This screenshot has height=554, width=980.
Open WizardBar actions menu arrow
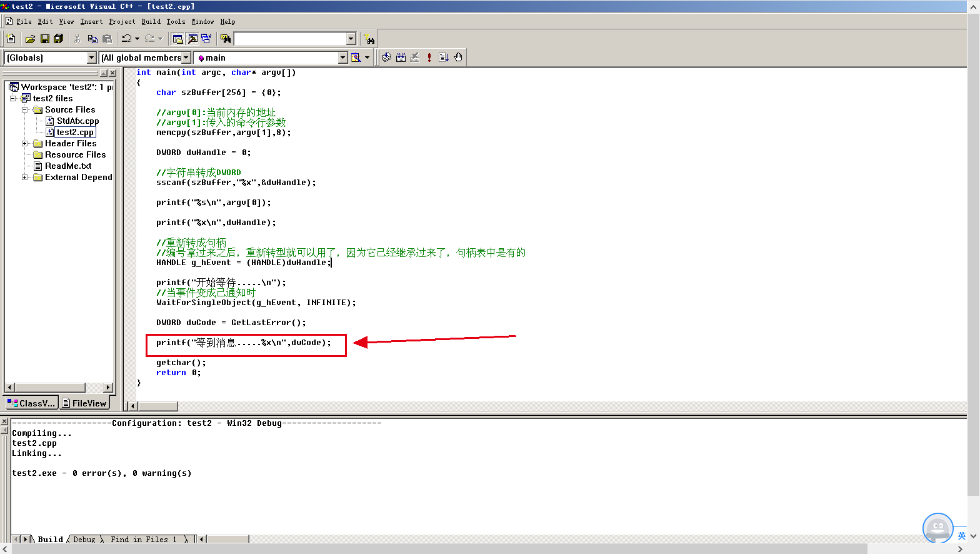[367, 58]
